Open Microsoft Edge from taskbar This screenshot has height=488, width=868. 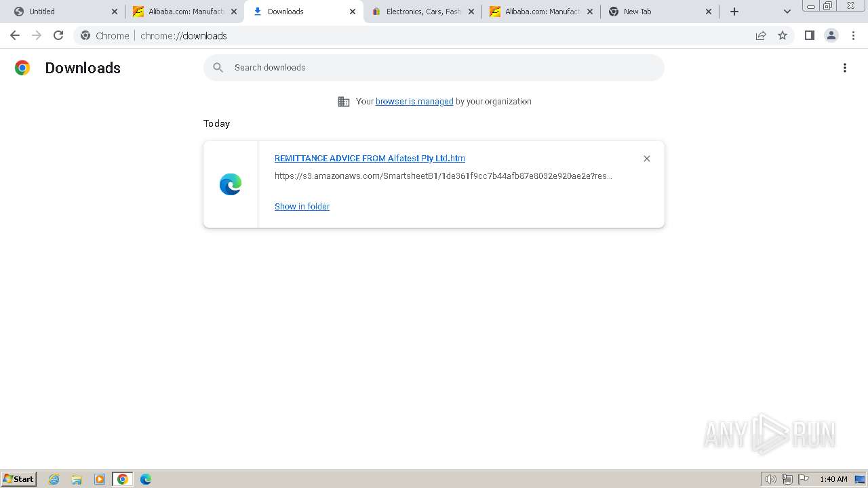pos(146,479)
